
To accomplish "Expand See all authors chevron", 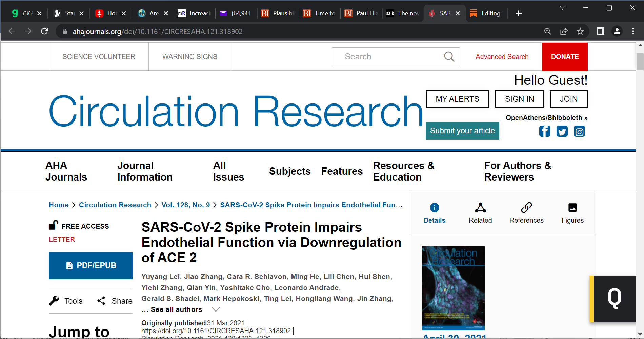I will click(x=216, y=309).
